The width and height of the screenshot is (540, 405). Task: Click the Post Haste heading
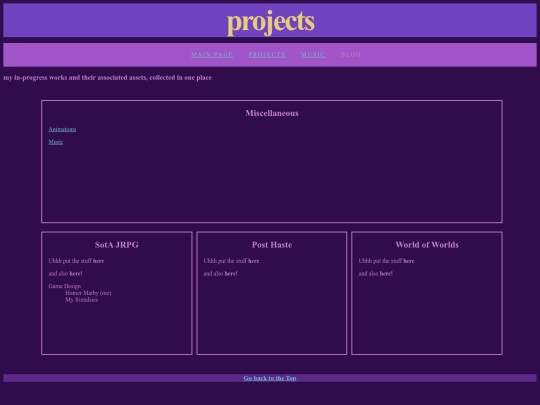tap(272, 245)
